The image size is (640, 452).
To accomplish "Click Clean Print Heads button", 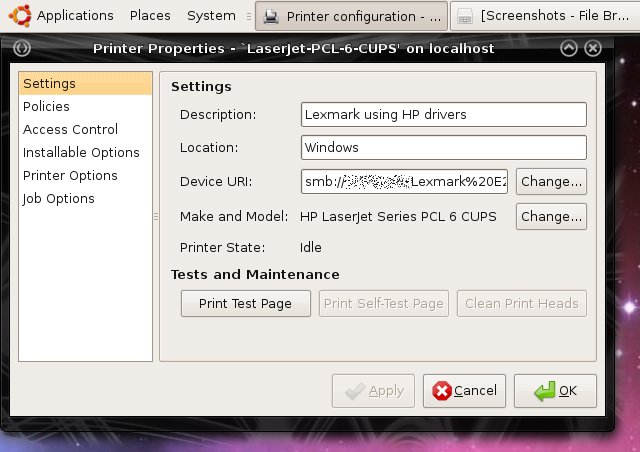I will click(x=522, y=303).
